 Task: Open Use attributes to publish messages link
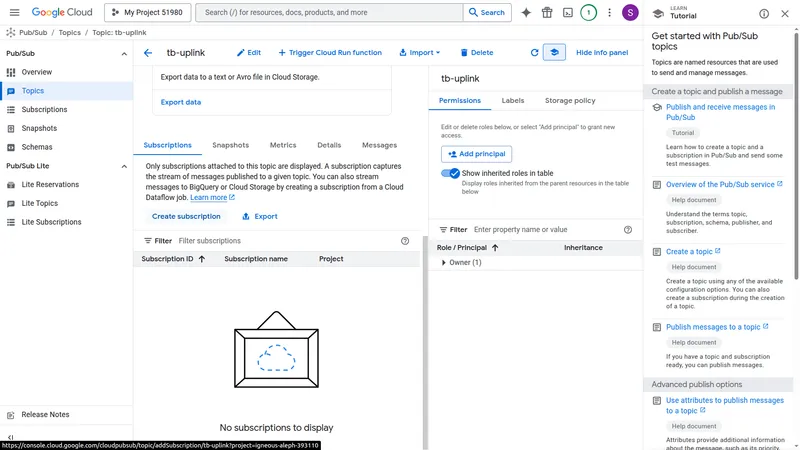[x=724, y=406]
